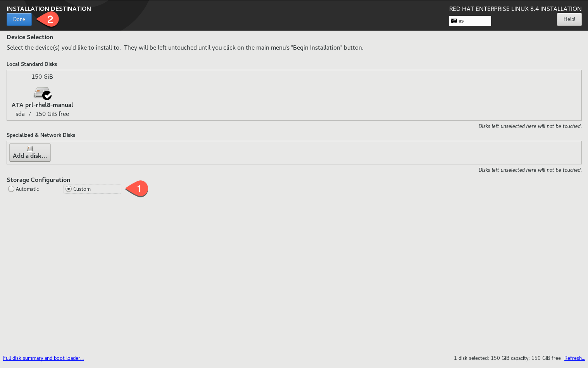Image resolution: width=588 pixels, height=368 pixels.
Task: Click the us keyboard layout indicator
Action: [470, 21]
